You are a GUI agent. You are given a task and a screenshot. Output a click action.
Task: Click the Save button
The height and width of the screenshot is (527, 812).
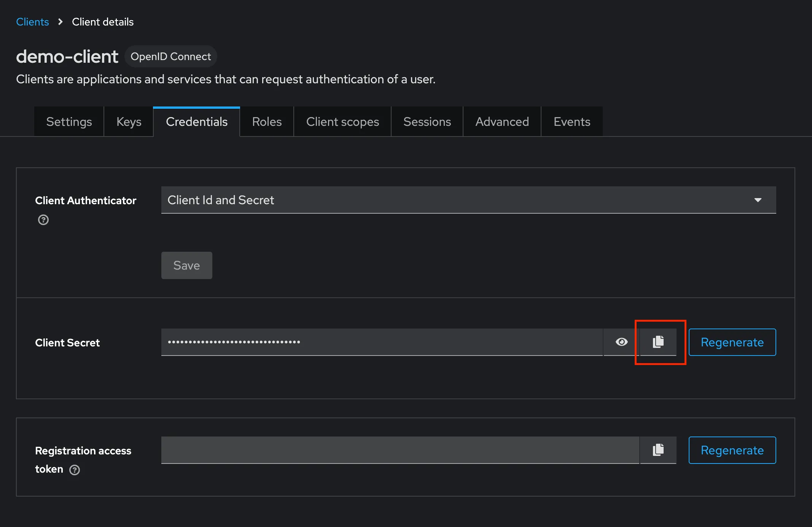[x=186, y=265]
